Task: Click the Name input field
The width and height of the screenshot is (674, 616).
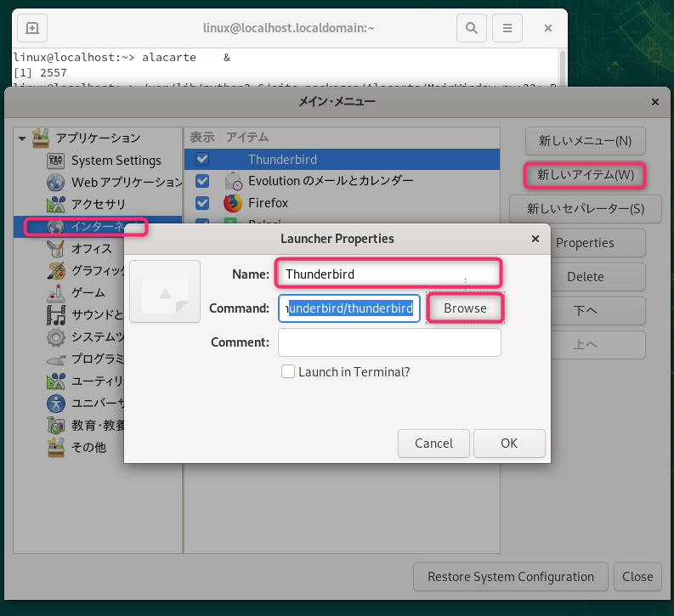Action: pyautogui.click(x=388, y=274)
